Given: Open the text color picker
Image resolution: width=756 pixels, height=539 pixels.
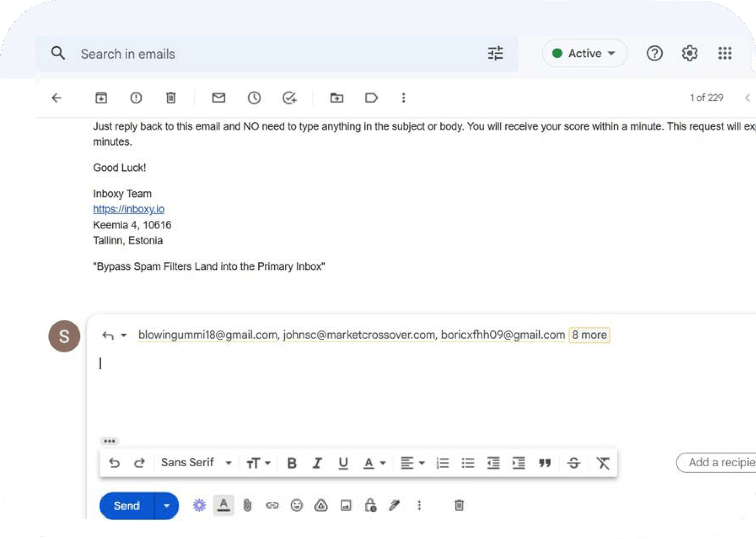Looking at the screenshot, I should (x=374, y=463).
